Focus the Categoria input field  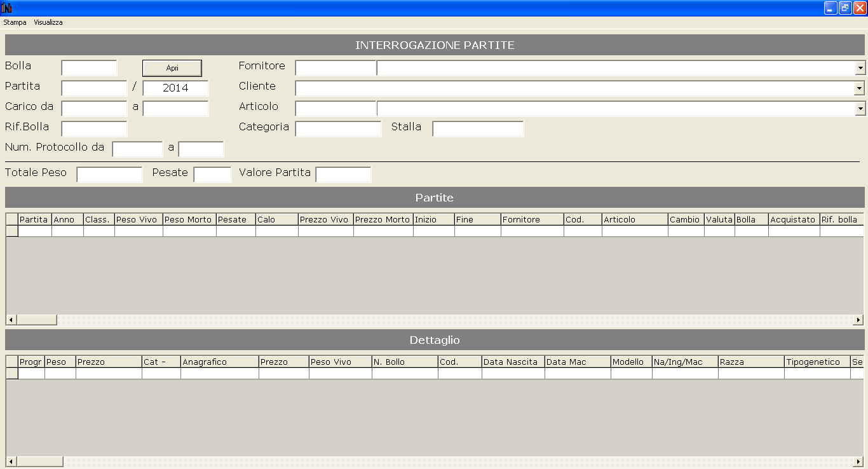(x=339, y=129)
